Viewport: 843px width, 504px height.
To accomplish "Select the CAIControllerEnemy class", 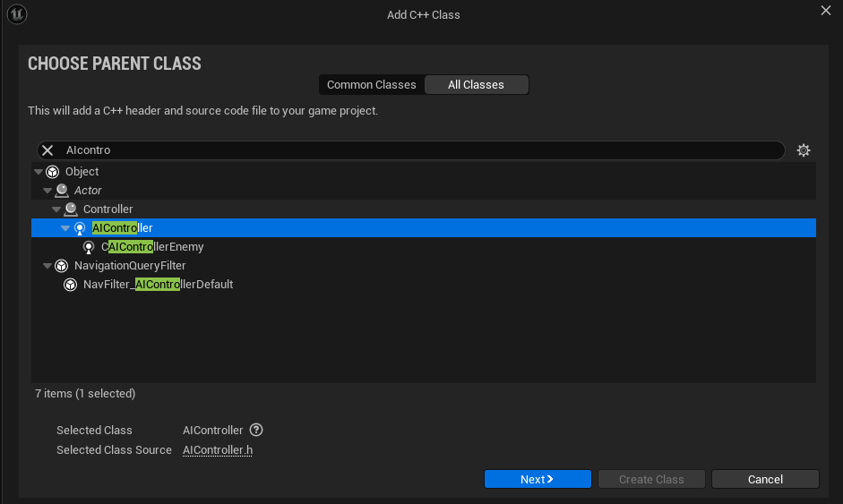I will (x=424, y=247).
